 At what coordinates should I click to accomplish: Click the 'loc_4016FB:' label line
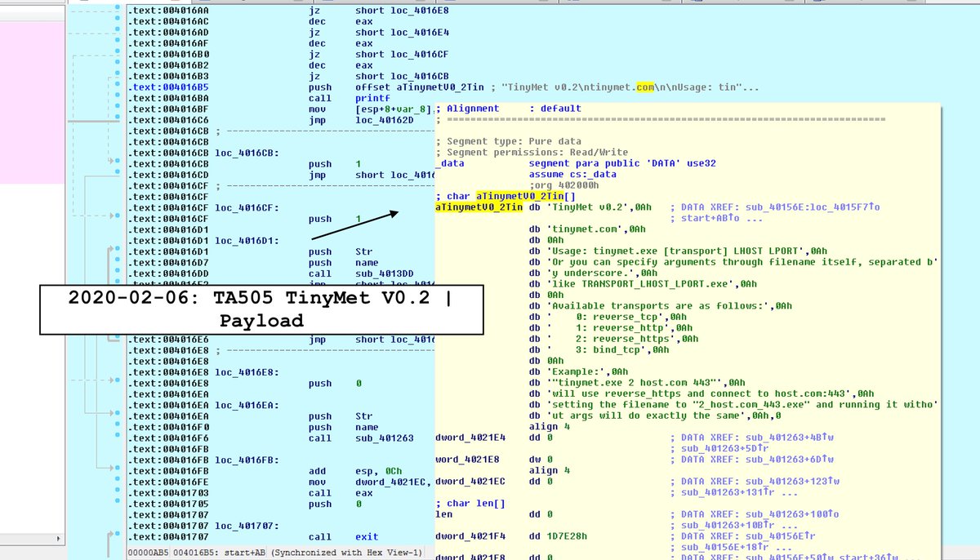[x=247, y=460]
